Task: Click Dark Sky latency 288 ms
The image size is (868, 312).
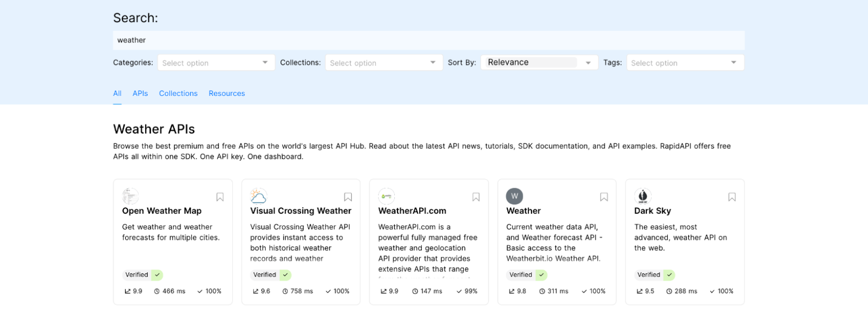Action: click(682, 291)
